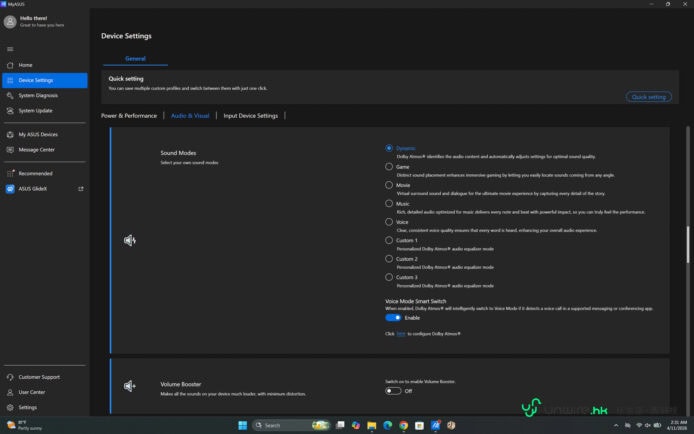Image resolution: width=694 pixels, height=434 pixels.
Task: Click the Quick setting button
Action: [648, 97]
